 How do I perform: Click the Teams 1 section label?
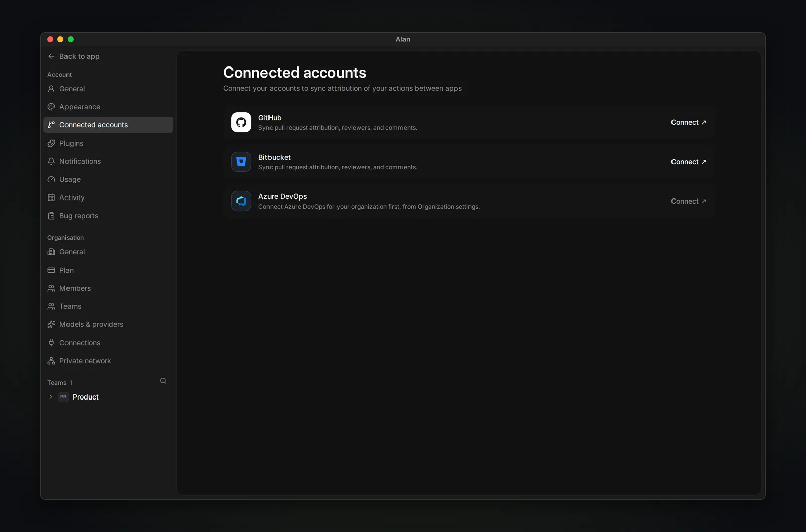(60, 383)
